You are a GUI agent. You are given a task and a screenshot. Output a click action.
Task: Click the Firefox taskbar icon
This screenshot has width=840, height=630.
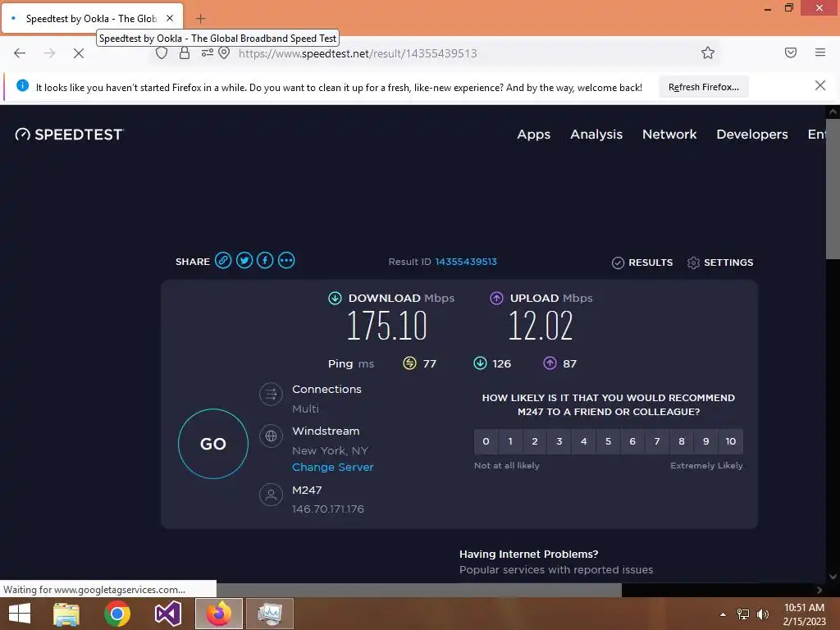pyautogui.click(x=218, y=614)
